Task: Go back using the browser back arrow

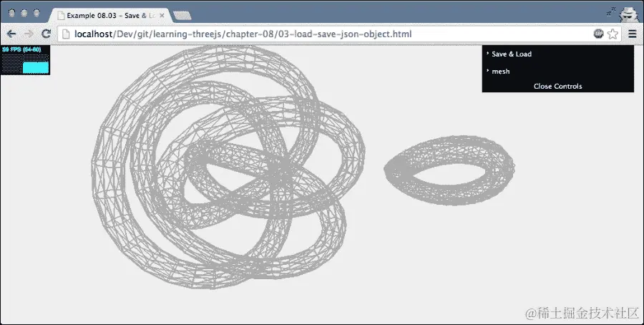Action: [x=11, y=34]
